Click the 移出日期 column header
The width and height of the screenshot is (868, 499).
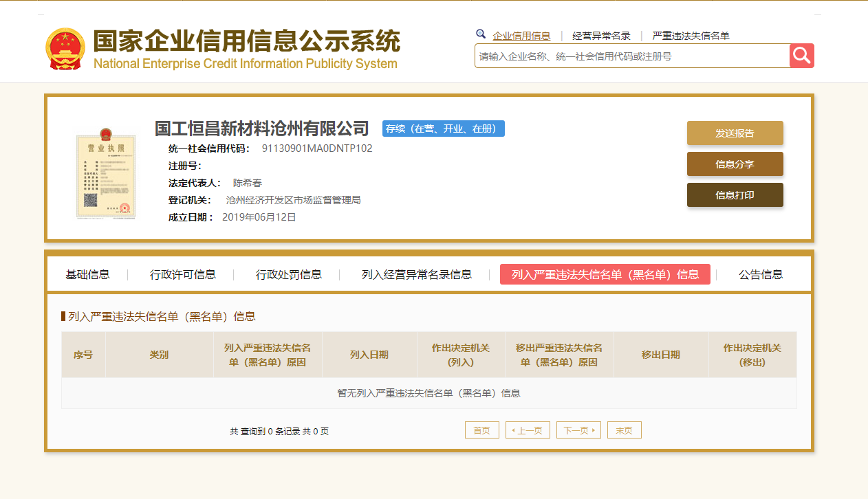point(661,355)
